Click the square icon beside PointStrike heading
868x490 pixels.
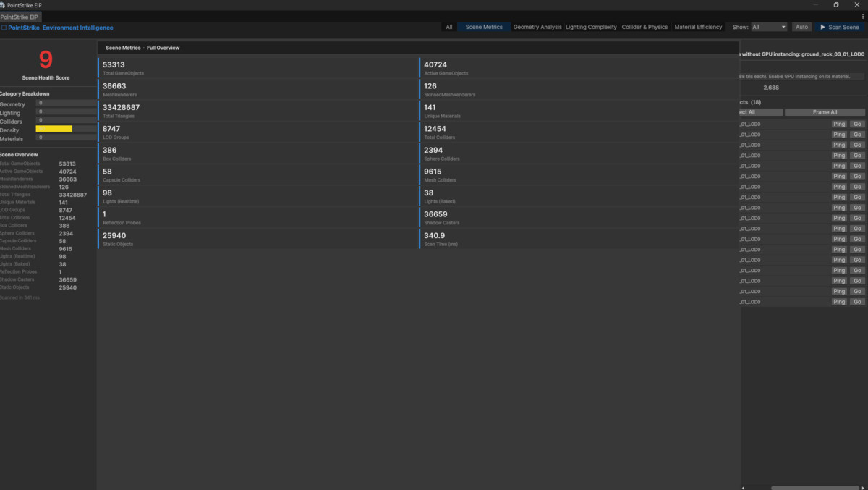tap(4, 28)
